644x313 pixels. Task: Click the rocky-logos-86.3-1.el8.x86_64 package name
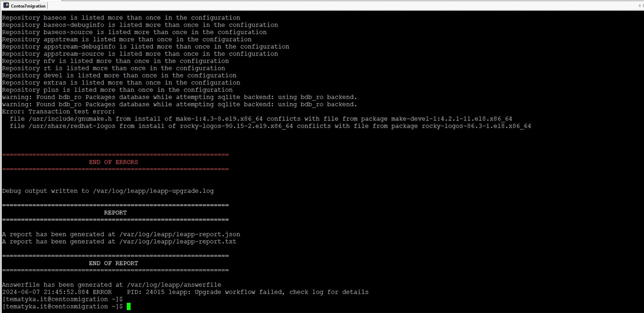(476, 126)
